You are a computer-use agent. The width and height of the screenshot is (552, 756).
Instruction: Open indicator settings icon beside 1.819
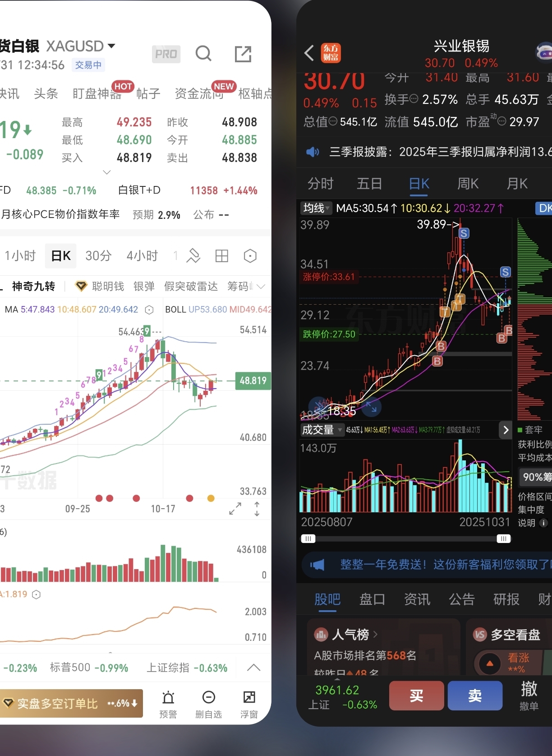pyautogui.click(x=37, y=594)
